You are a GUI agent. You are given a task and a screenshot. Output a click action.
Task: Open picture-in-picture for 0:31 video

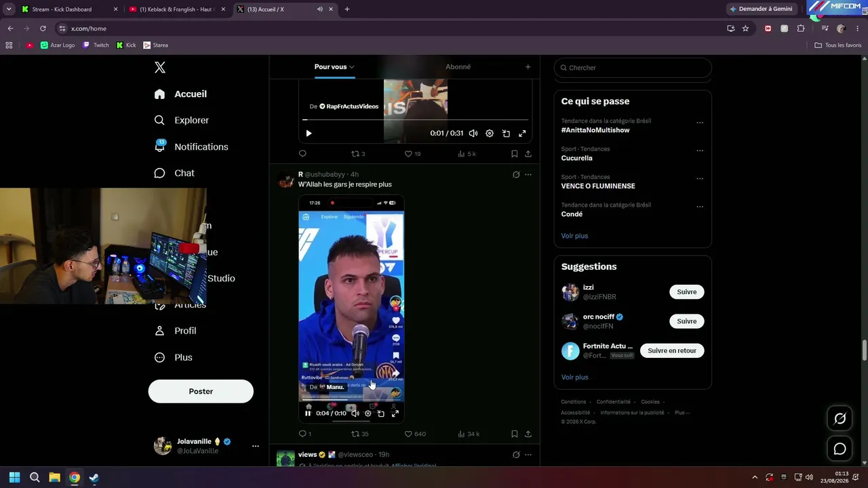(506, 134)
